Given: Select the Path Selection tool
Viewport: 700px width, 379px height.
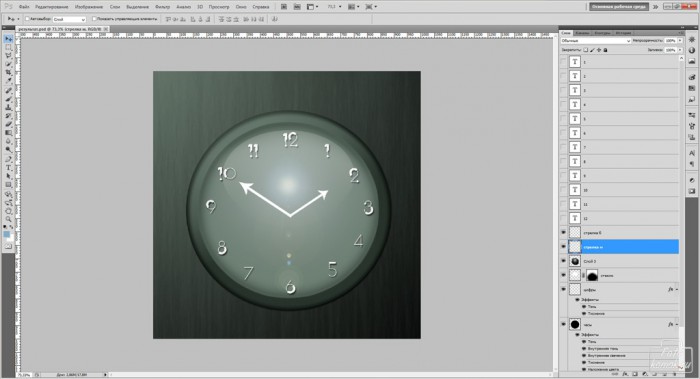Looking at the screenshot, I should (x=8, y=177).
